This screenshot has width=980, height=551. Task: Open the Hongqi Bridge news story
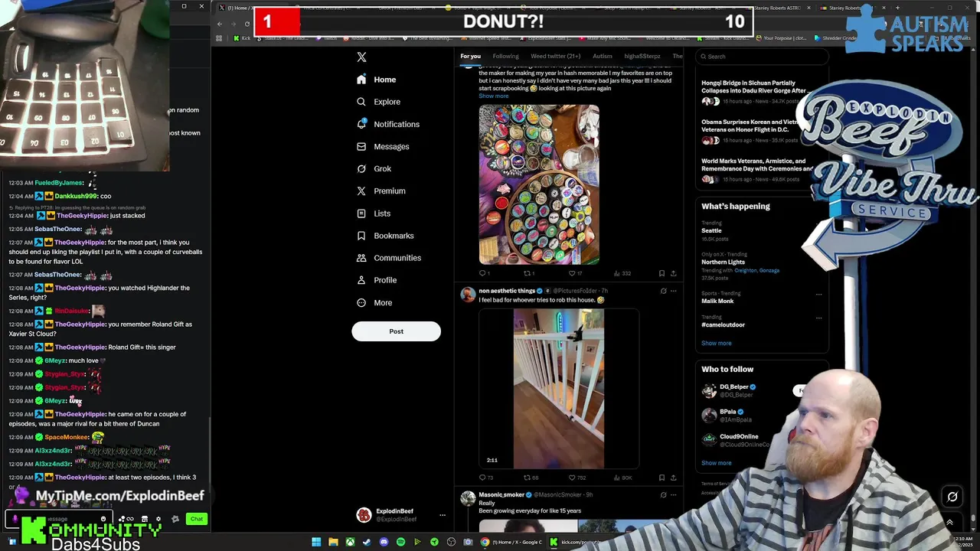[x=755, y=91]
